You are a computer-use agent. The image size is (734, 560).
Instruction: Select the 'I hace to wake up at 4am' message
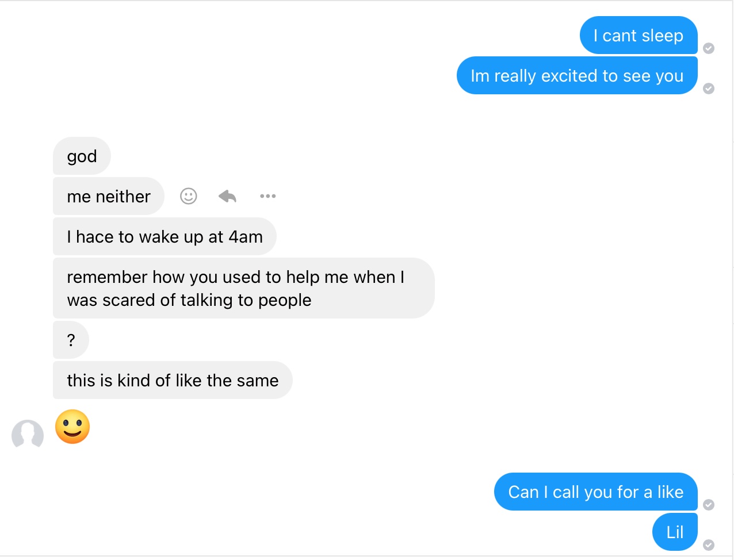(x=165, y=236)
